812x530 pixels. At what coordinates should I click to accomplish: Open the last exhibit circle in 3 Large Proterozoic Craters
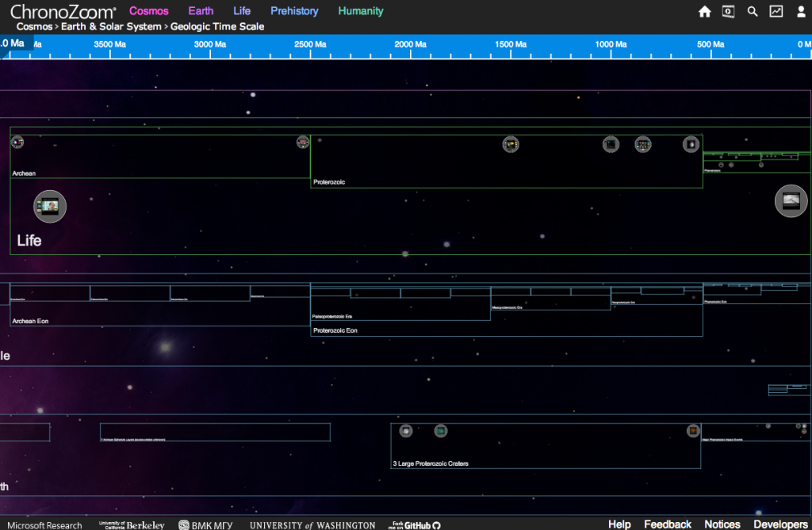tap(693, 431)
